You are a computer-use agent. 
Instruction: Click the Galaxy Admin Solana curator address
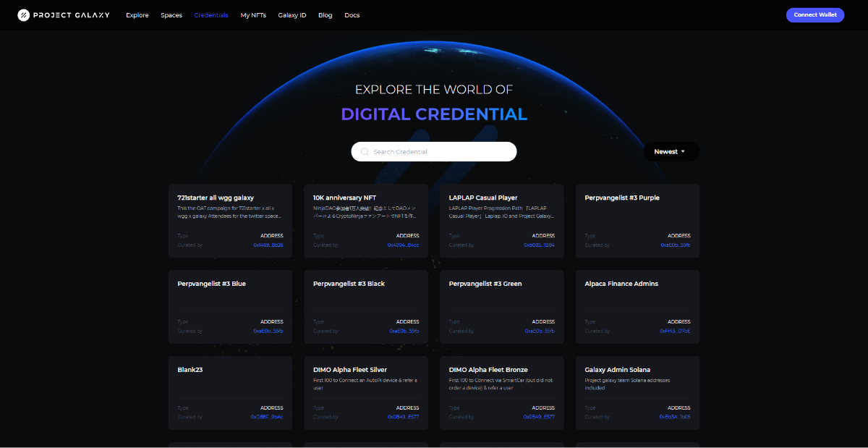pyautogui.click(x=674, y=418)
